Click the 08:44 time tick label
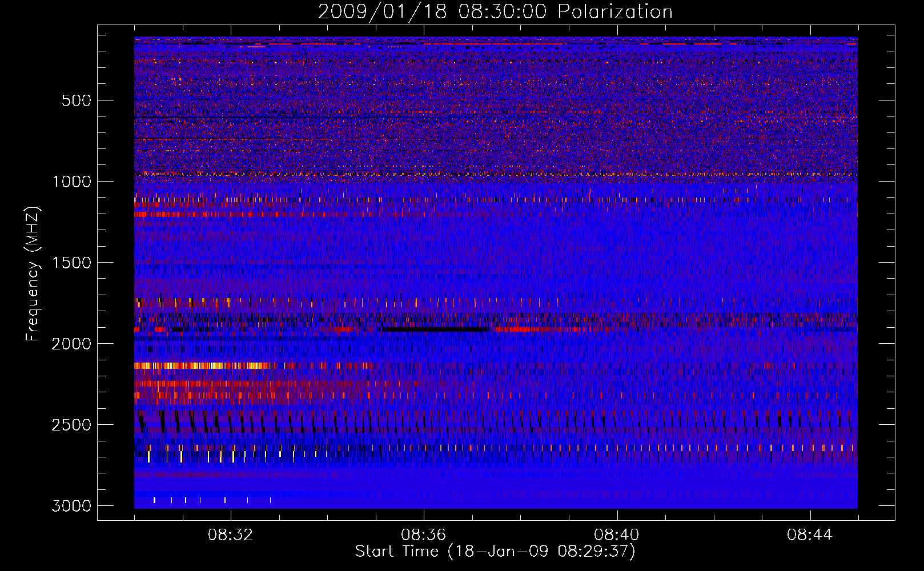 point(810,535)
